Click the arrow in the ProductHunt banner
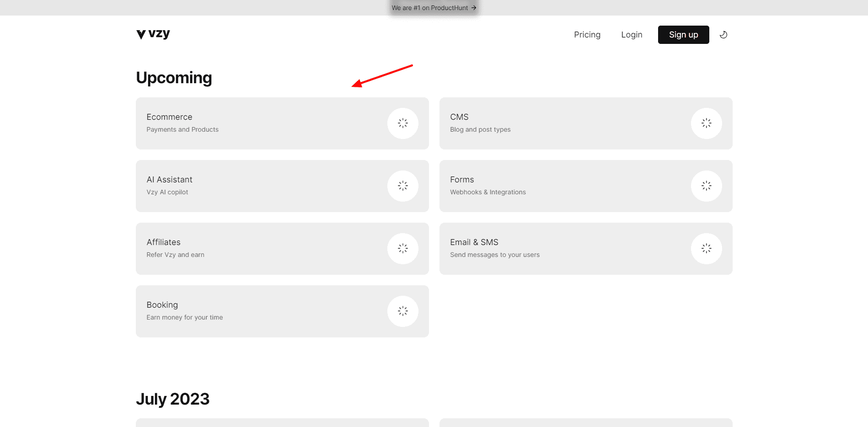The height and width of the screenshot is (427, 868). (474, 8)
